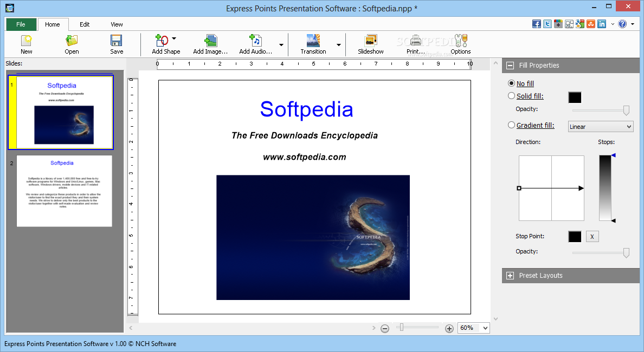Click the vertical scrollbar up arrow
The image size is (644, 352).
(495, 63)
